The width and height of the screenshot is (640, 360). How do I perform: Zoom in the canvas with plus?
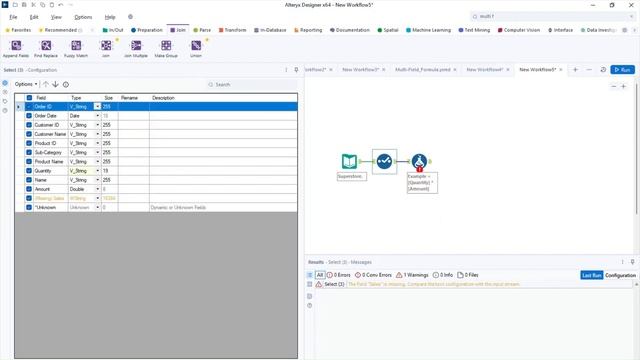pyautogui.click(x=623, y=87)
